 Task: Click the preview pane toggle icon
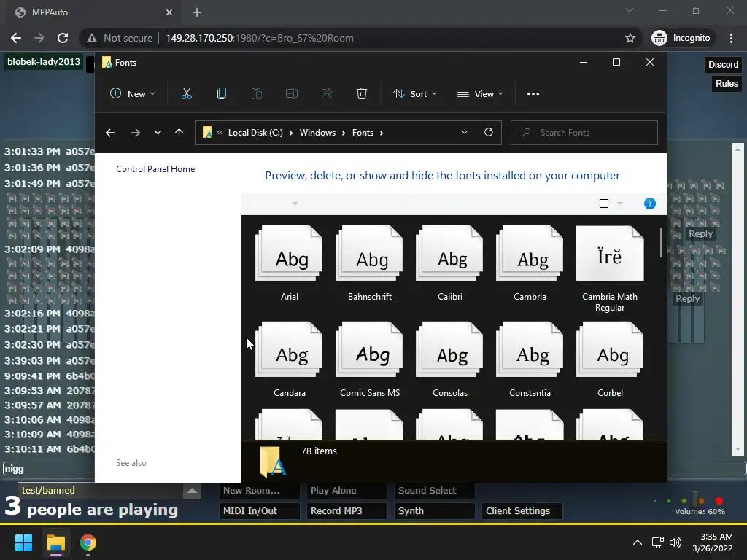603,204
